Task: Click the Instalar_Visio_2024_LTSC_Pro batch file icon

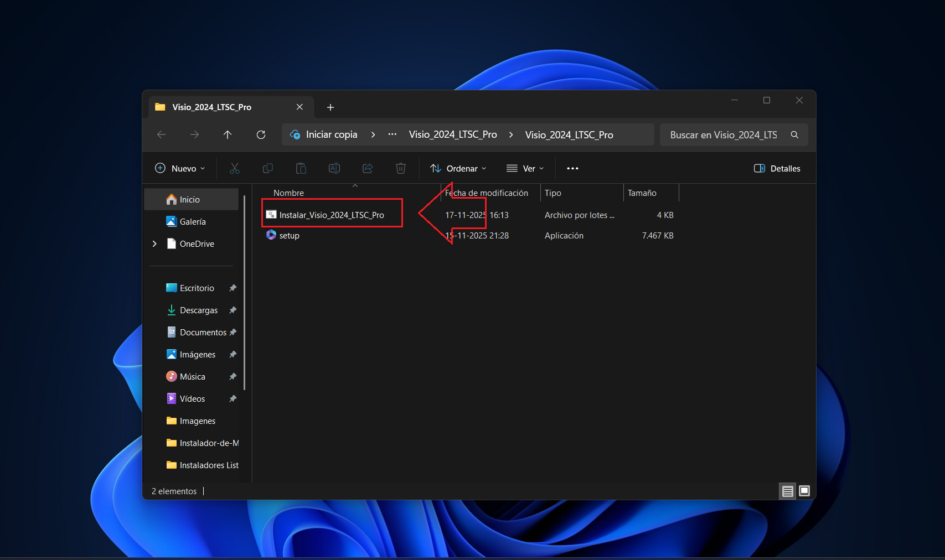Action: click(x=271, y=215)
